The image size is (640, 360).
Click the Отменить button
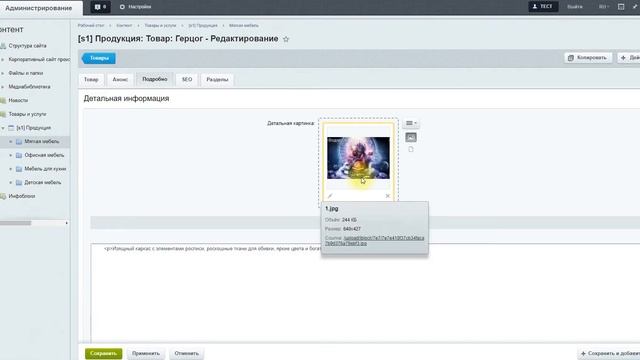[187, 353]
